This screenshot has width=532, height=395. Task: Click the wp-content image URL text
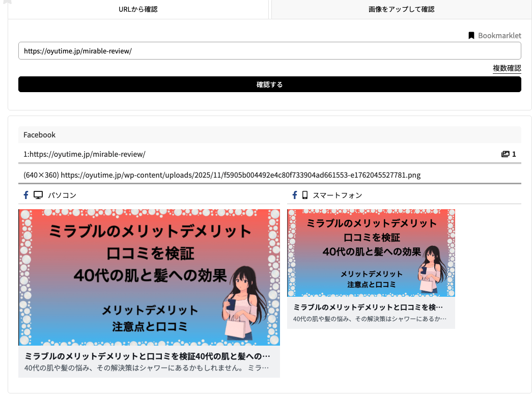point(240,175)
